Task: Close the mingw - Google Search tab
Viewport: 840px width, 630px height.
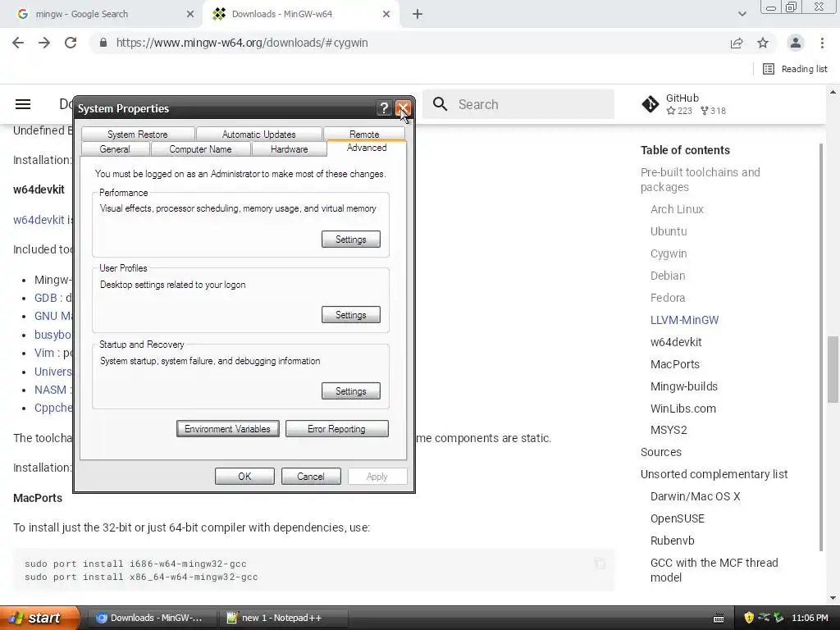Action: [190, 14]
